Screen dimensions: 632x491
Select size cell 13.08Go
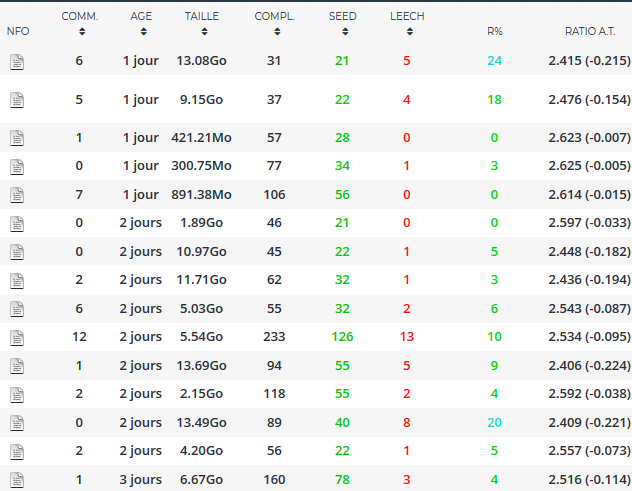point(202,61)
